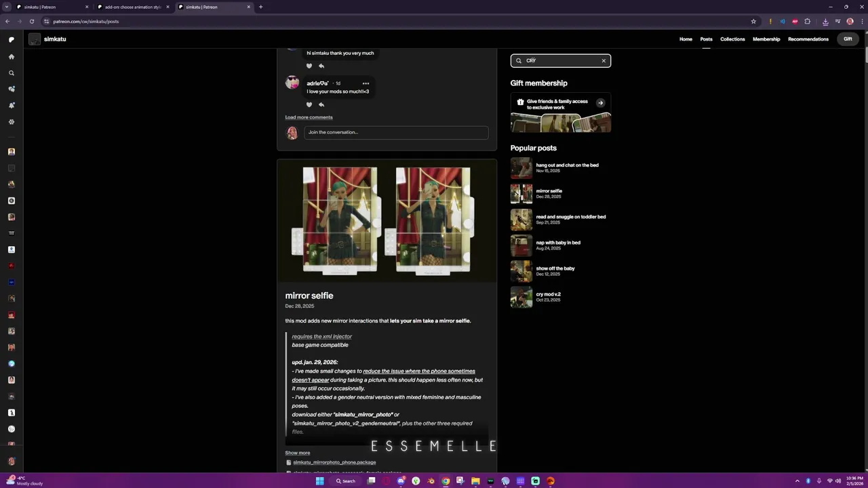868x488 pixels.
Task: Open the "requires the xml injector" link
Action: (x=321, y=336)
